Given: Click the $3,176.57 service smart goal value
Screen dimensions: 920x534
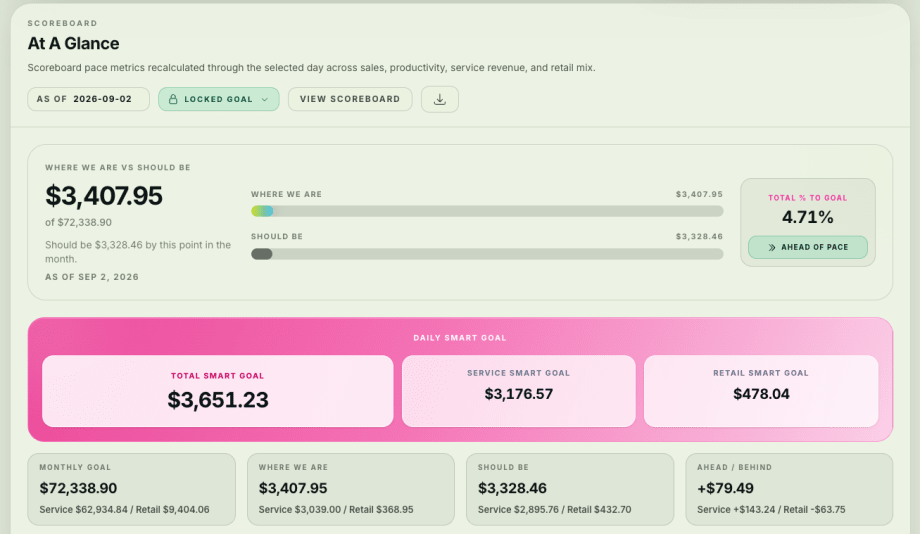Looking at the screenshot, I should tap(519, 394).
